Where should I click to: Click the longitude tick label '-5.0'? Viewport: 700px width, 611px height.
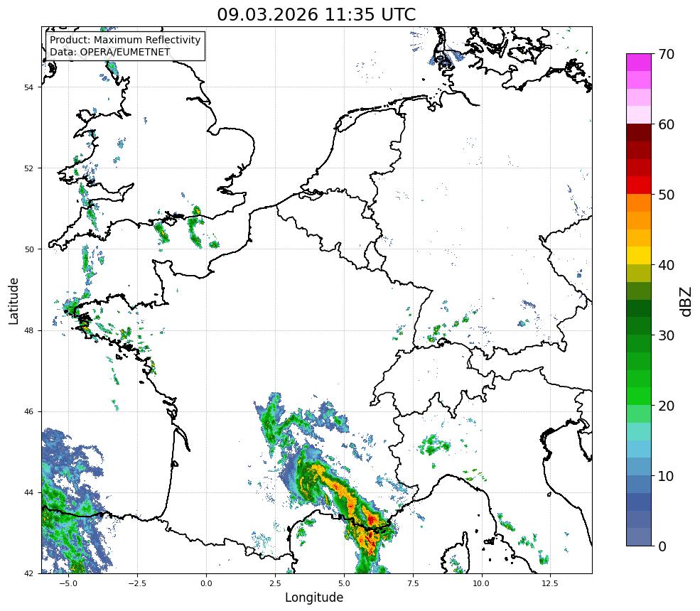click(68, 583)
